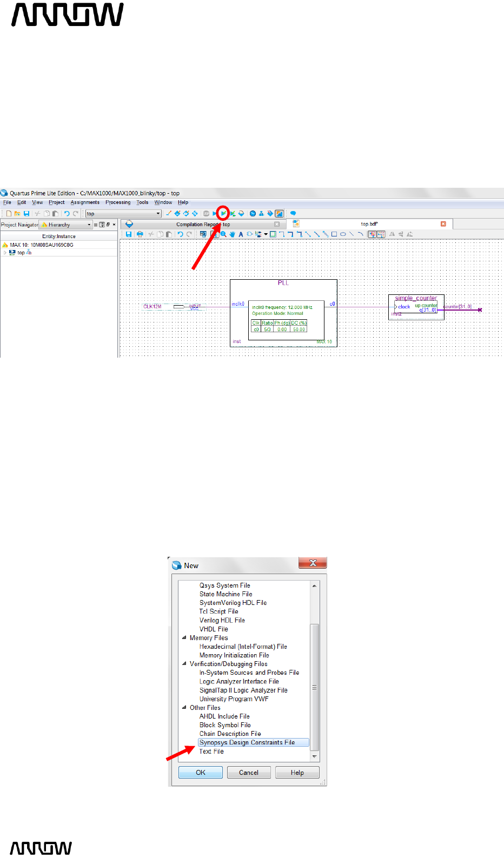
Task: Open the Assignments menu
Action: pos(85,202)
